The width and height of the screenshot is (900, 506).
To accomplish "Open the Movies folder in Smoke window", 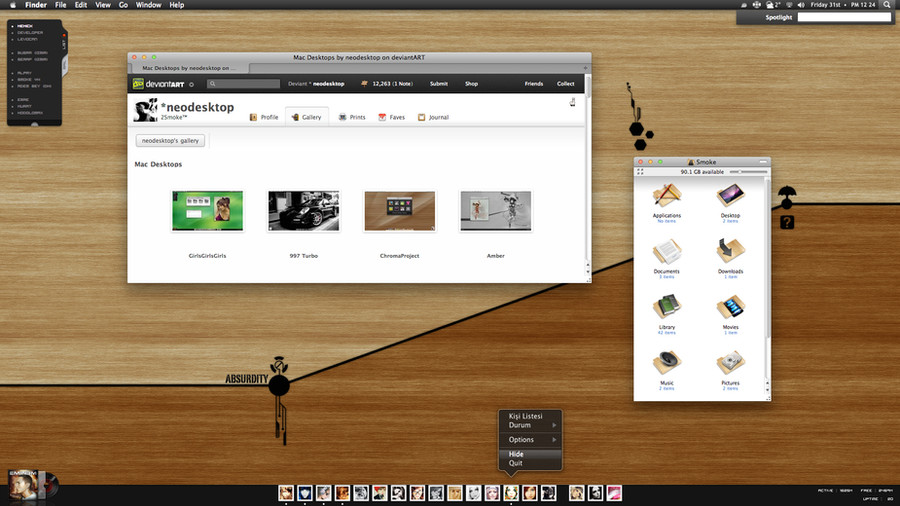I will coord(730,308).
